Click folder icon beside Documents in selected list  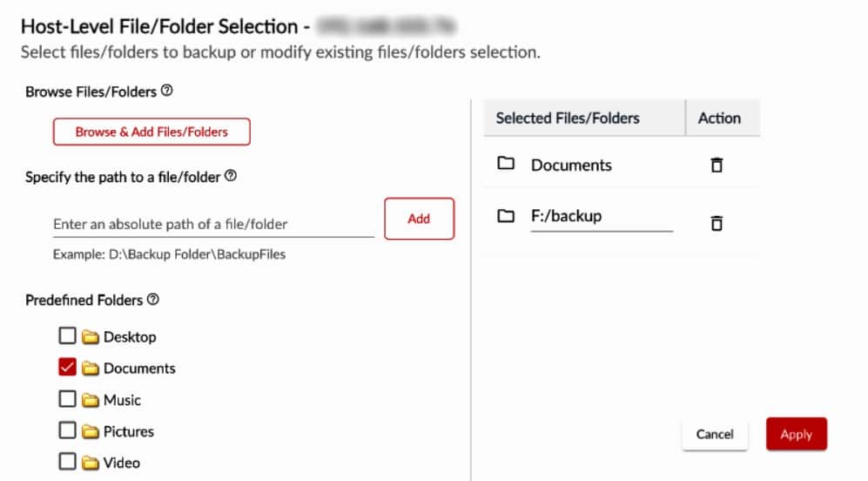click(506, 164)
